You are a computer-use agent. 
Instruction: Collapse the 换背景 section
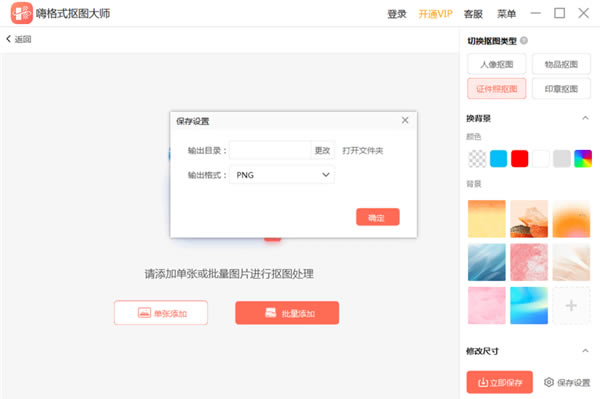(585, 118)
